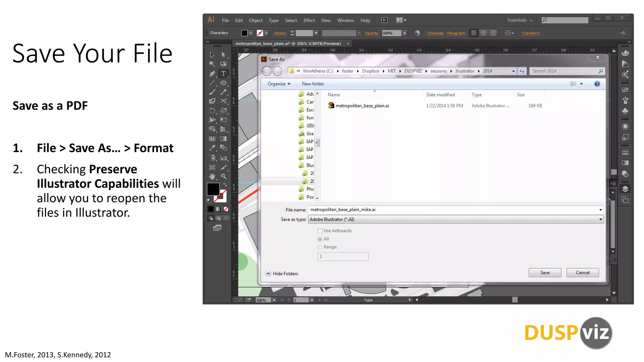The height and width of the screenshot is (362, 644).
Task: Click the Range number input box
Action: click(x=343, y=256)
